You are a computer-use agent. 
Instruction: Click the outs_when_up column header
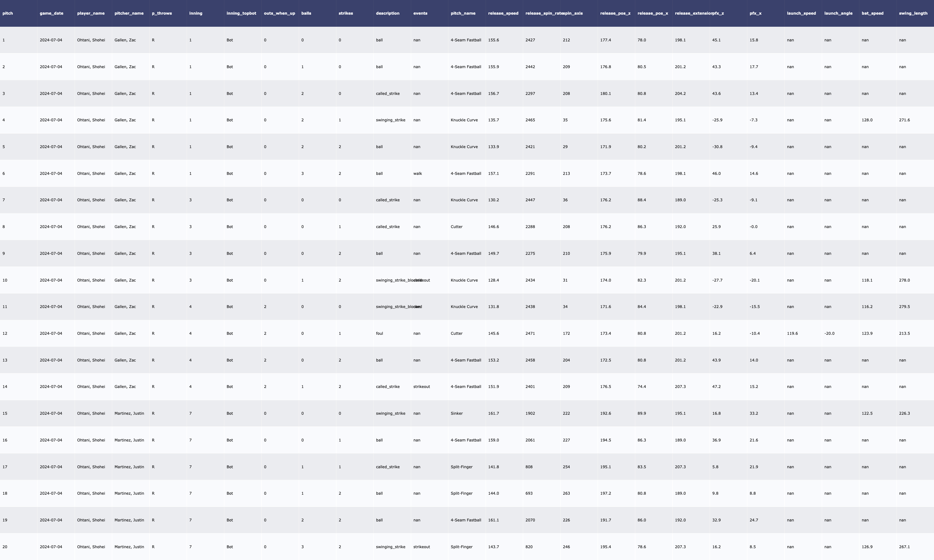click(279, 13)
